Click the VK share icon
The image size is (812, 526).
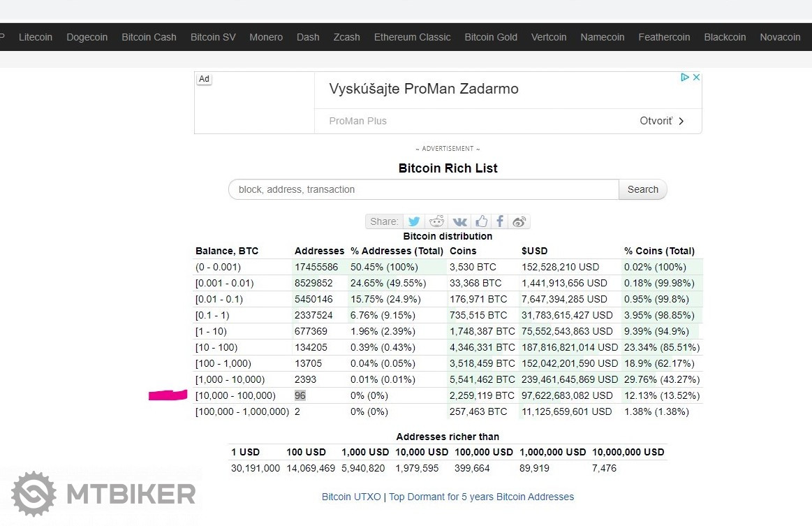pyautogui.click(x=459, y=221)
